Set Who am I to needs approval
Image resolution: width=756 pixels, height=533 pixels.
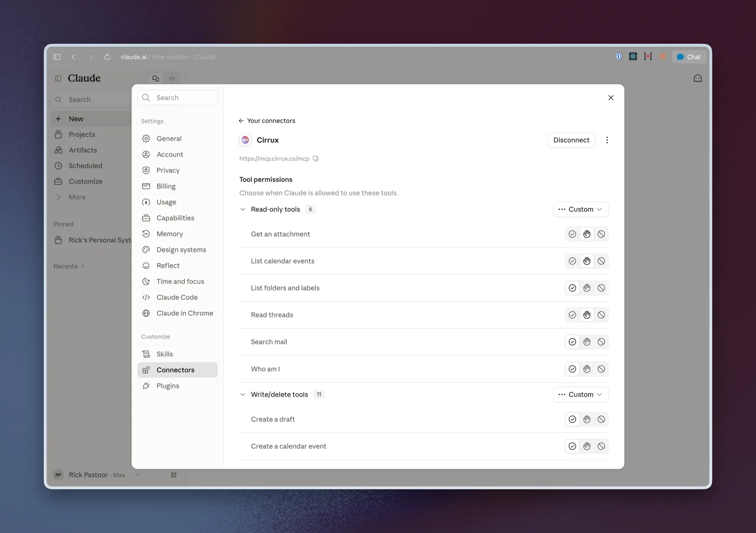point(587,369)
